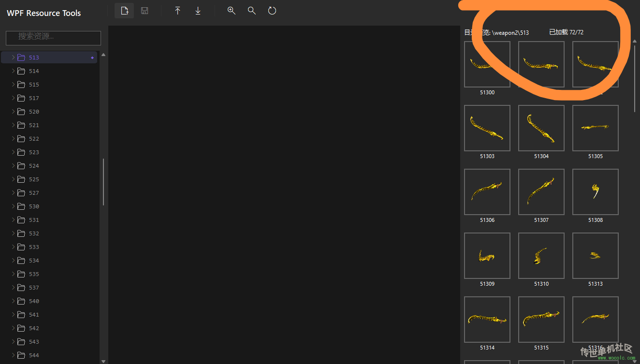Viewport: 640px width, 364px height.
Task: Select thumbnail 51300 in preview grid
Action: [487, 64]
